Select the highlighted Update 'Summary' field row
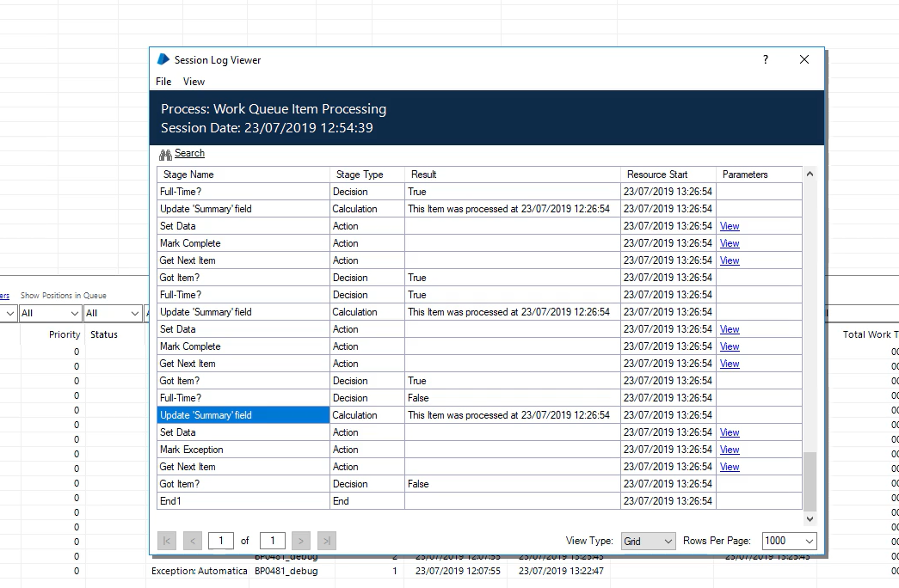 click(243, 415)
